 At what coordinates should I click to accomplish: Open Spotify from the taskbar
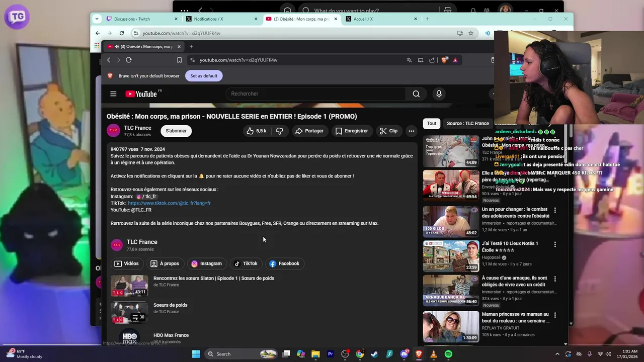pyautogui.click(x=448, y=354)
